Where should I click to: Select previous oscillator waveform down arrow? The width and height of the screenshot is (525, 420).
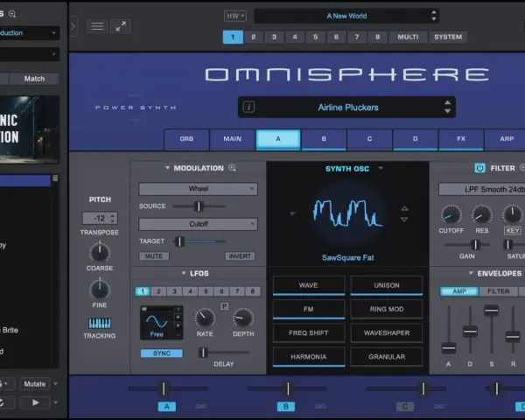[404, 220]
